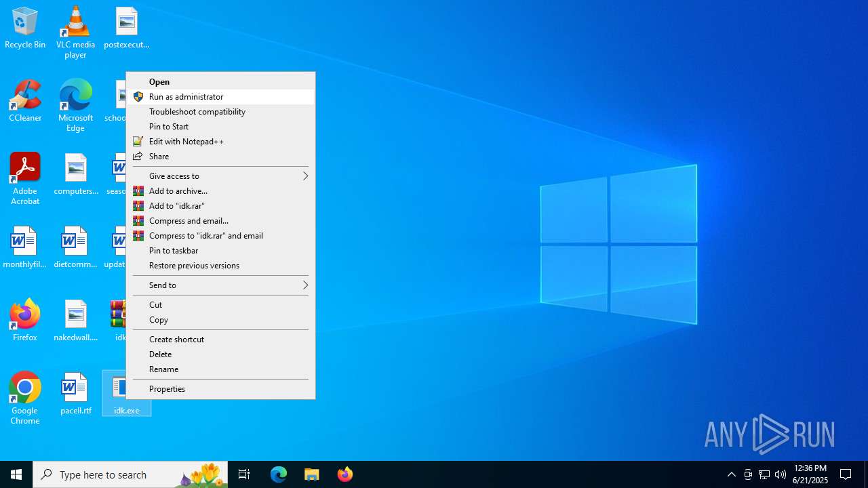Select Pin to taskbar

220,251
